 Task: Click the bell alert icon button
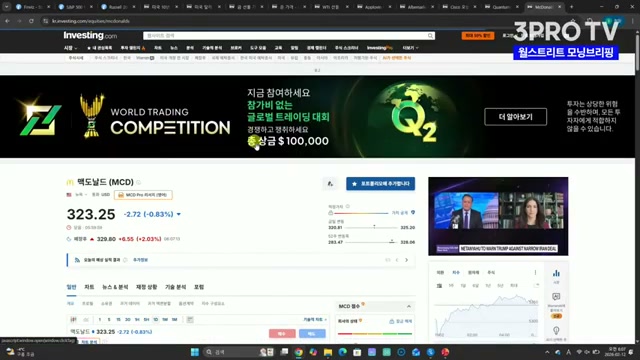[330, 184]
